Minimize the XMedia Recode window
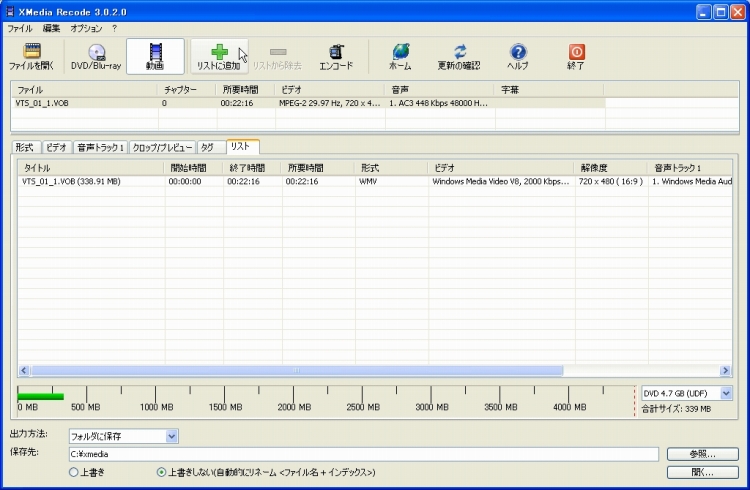This screenshot has width=750, height=490. (x=703, y=12)
